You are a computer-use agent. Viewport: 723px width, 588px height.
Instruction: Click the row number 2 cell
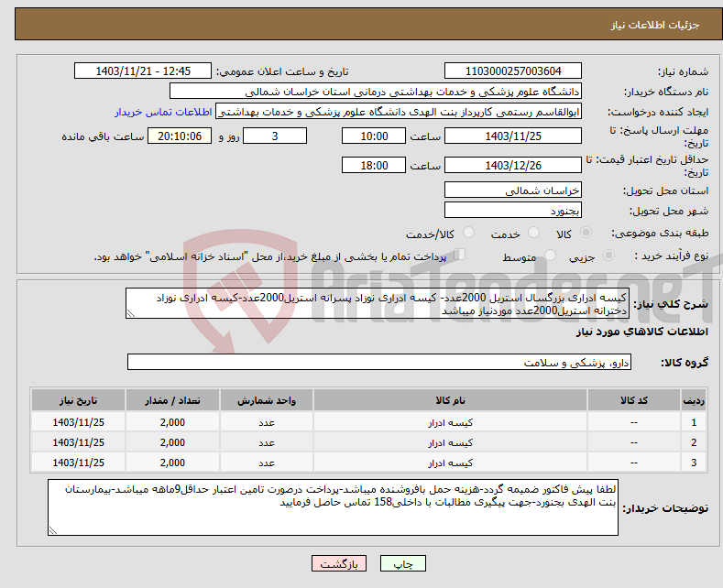[x=694, y=443]
